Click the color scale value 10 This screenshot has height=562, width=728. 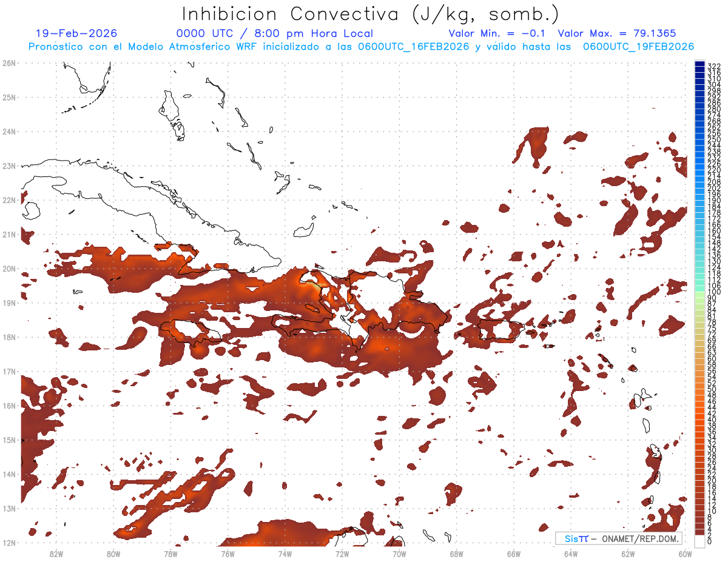click(712, 511)
